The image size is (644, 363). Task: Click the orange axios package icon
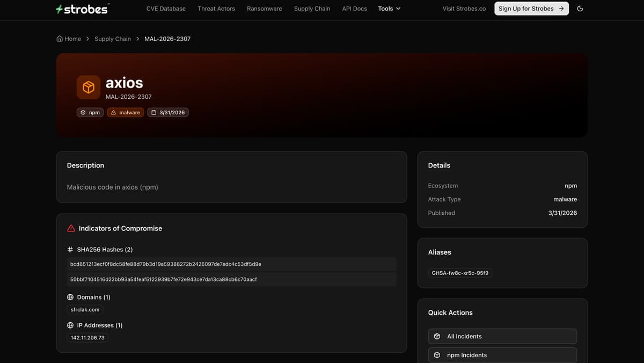point(89,87)
